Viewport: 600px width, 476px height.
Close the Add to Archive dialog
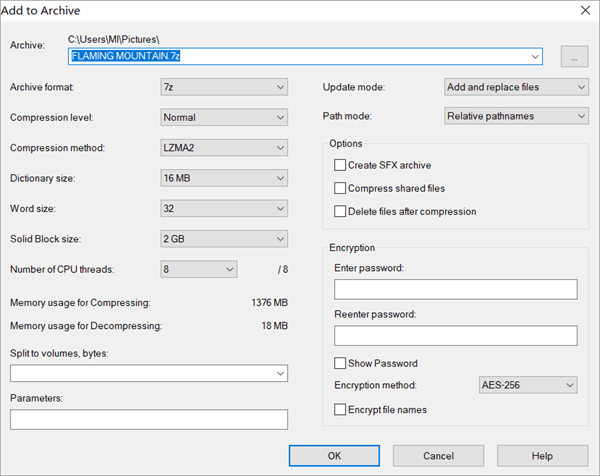585,10
